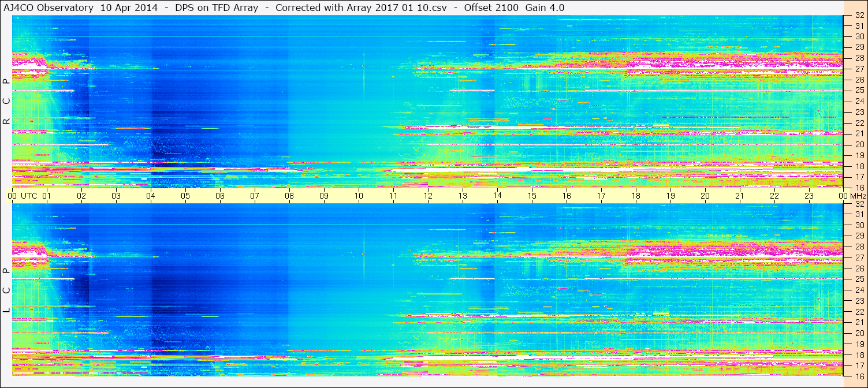This screenshot has width=868, height=388.
Task: Pick the 28 MHz tick on RCP panel
Action: coord(859,58)
